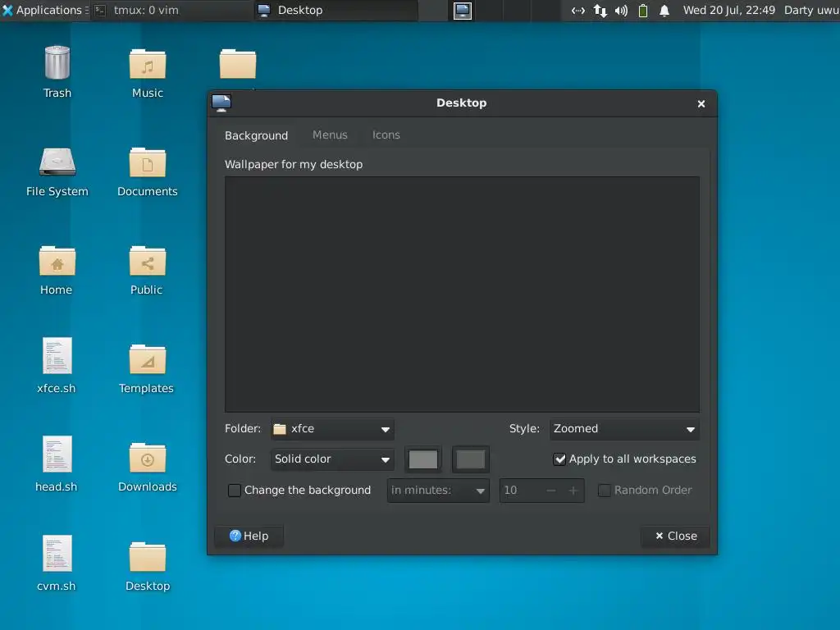The width and height of the screenshot is (840, 630).
Task: Close the Desktop dialog with titlebar X
Action: click(x=701, y=104)
